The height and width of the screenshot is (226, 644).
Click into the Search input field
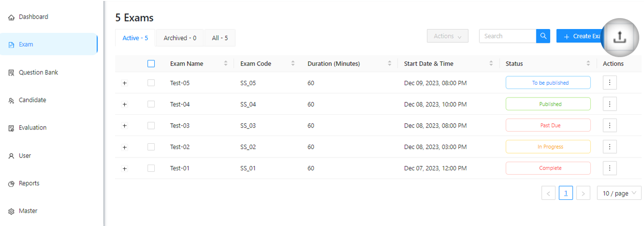pyautogui.click(x=507, y=36)
